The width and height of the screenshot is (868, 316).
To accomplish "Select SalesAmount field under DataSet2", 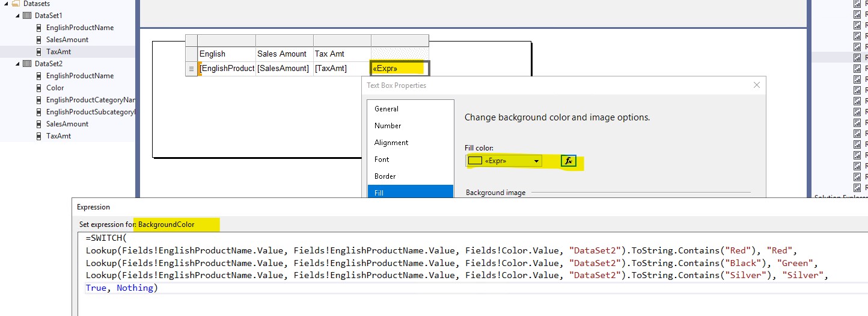I will 67,124.
